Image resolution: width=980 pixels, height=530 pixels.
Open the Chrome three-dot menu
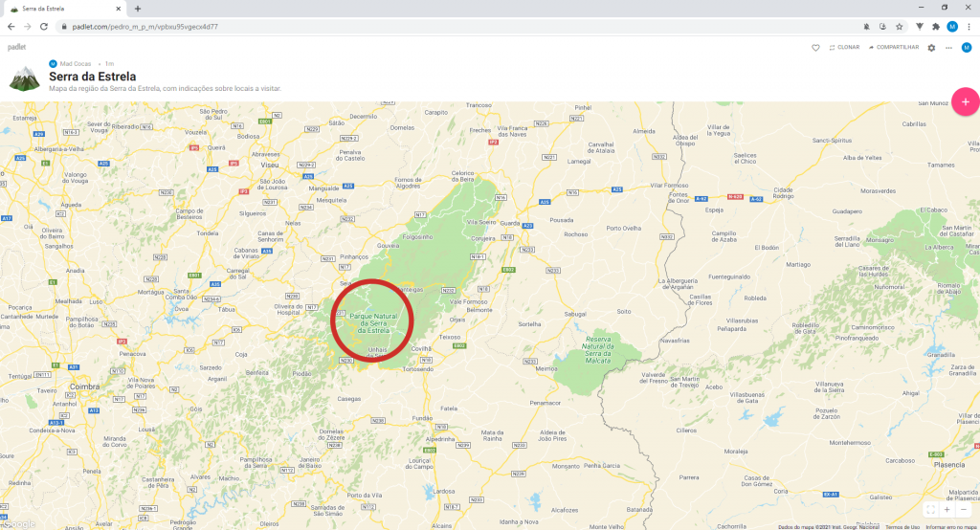pos(969,27)
